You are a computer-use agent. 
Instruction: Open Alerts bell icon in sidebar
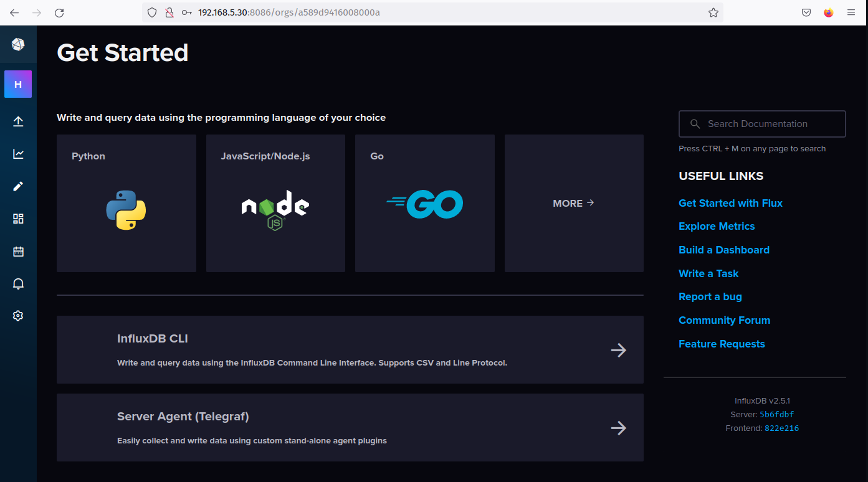18,284
